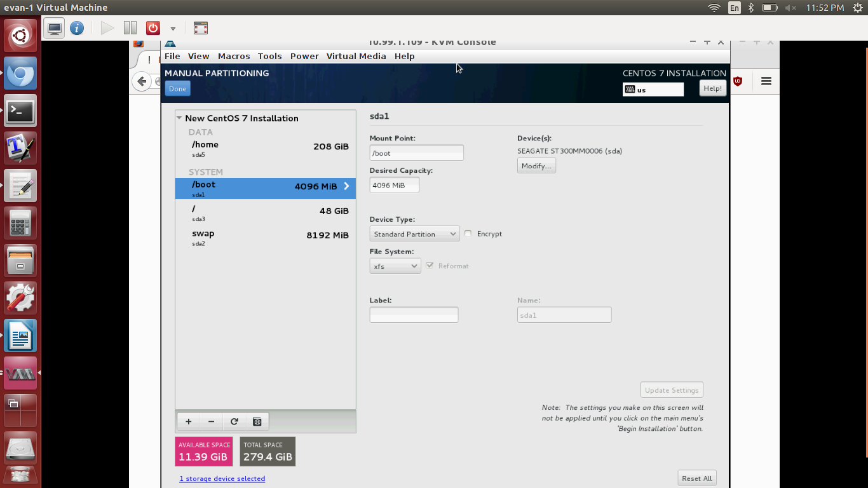Open configure selected mount point icon
Screen dimensions: 868x488
click(x=257, y=421)
